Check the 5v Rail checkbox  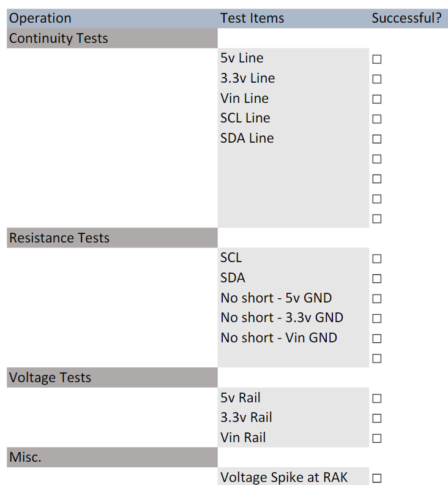[x=376, y=399]
